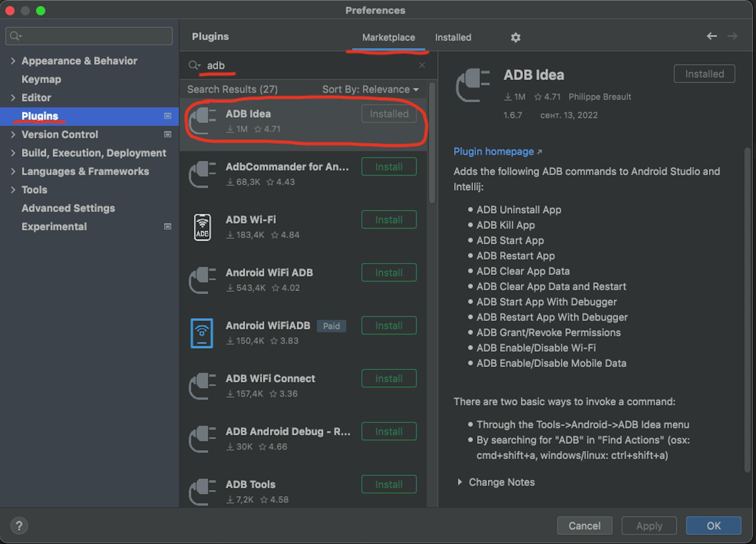Click the back navigation arrow
756x544 pixels.
tap(711, 36)
